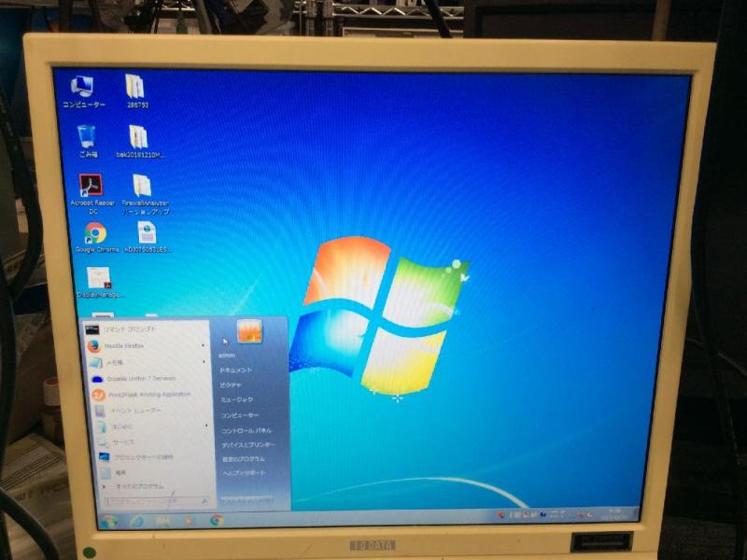747x560 pixels.
Task: Open Internet Explorer from taskbar
Action: [x=135, y=522]
